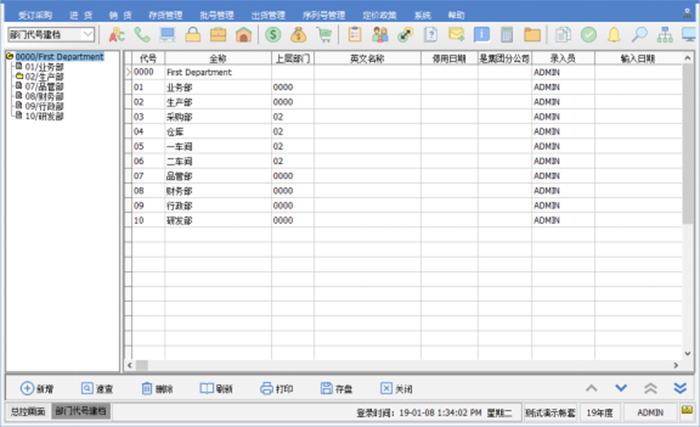Click the money bag toolbar icon
Screen dimensions: 700x427
tap(298, 35)
